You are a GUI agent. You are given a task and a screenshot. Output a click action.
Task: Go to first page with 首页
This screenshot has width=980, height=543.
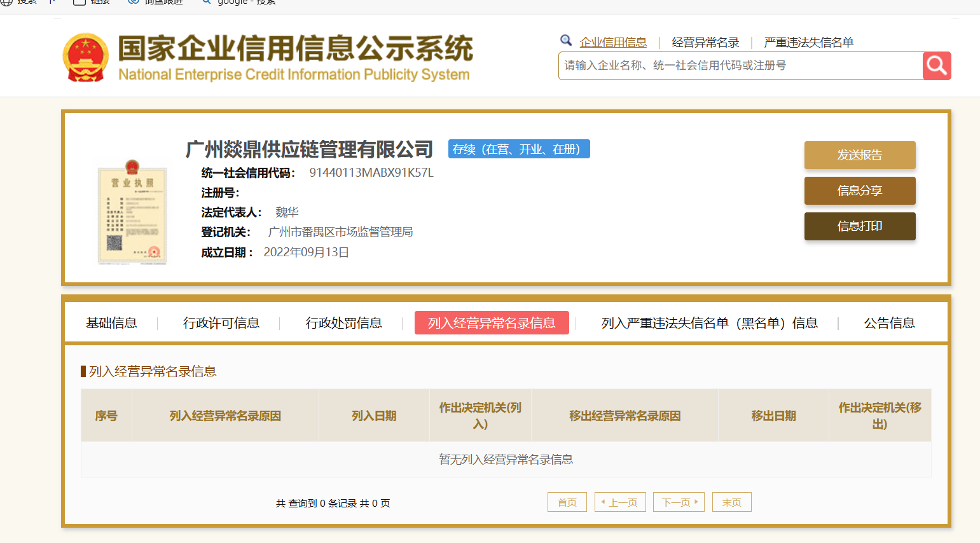point(567,502)
